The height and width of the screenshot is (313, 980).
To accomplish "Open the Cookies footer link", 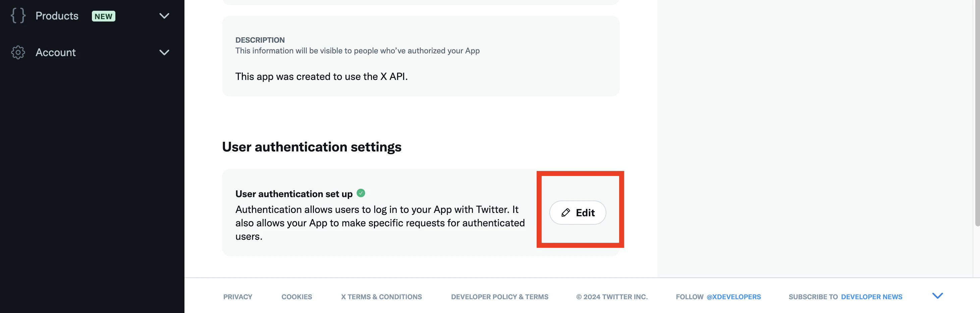I will [297, 297].
